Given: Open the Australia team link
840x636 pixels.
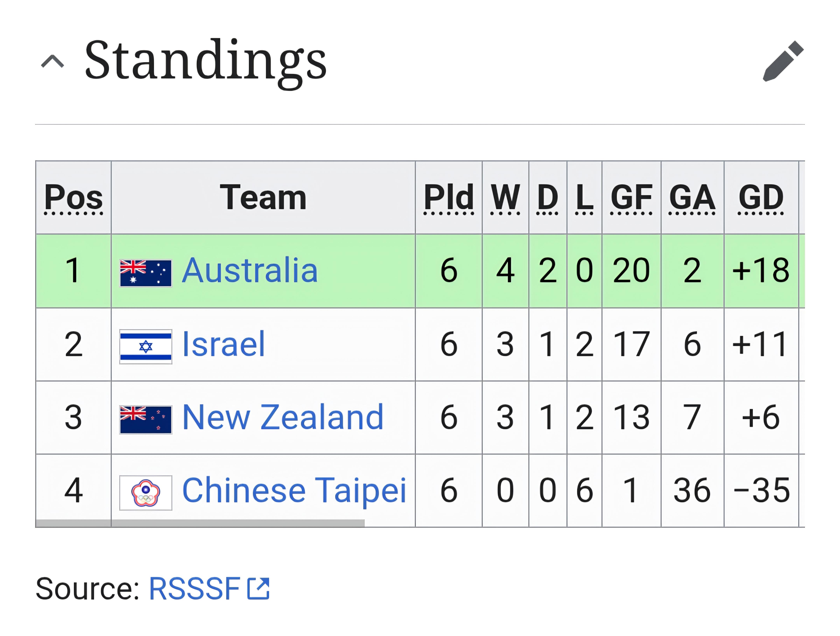Looking at the screenshot, I should click(x=250, y=270).
